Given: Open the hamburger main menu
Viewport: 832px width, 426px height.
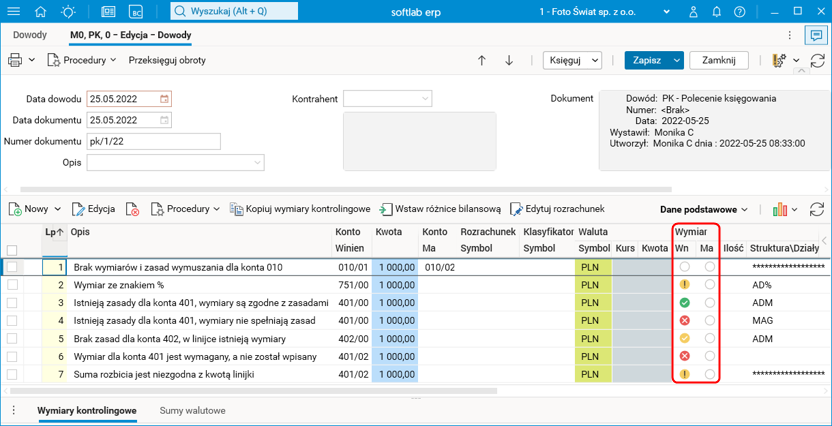Looking at the screenshot, I should tap(13, 12).
